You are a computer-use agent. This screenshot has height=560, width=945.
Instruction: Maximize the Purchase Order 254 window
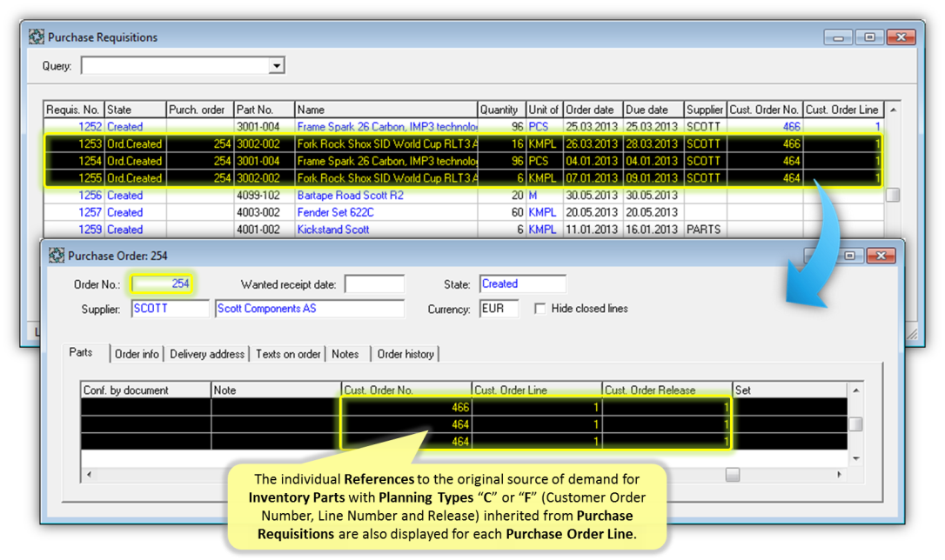click(x=850, y=256)
